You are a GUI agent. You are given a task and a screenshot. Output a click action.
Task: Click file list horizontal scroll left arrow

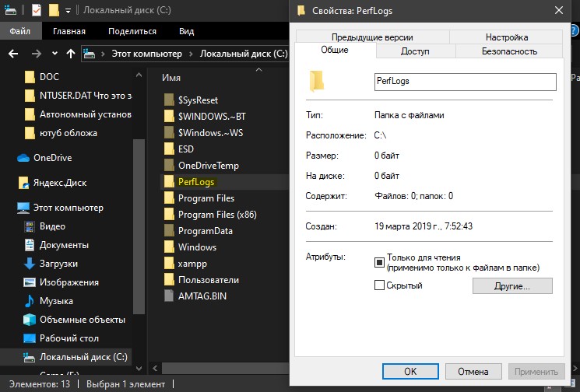click(x=155, y=368)
